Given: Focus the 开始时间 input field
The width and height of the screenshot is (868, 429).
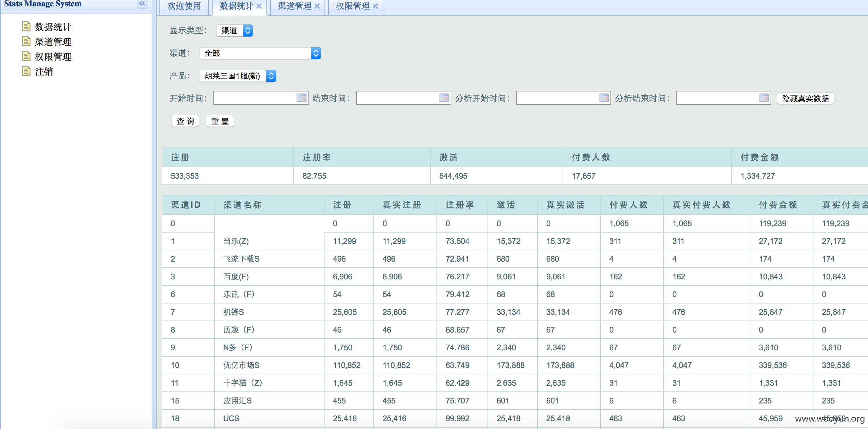Looking at the screenshot, I should coord(261,98).
